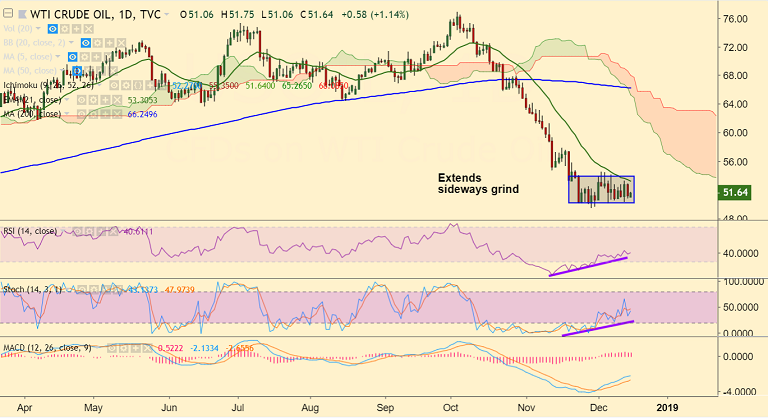Remove the Vol (20) indicator
Screen dimensions: 768x419
click(89, 29)
